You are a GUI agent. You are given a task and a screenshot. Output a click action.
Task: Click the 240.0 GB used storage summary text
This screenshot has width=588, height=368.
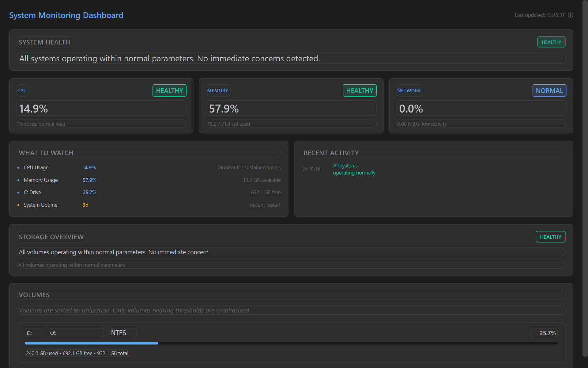pos(77,353)
